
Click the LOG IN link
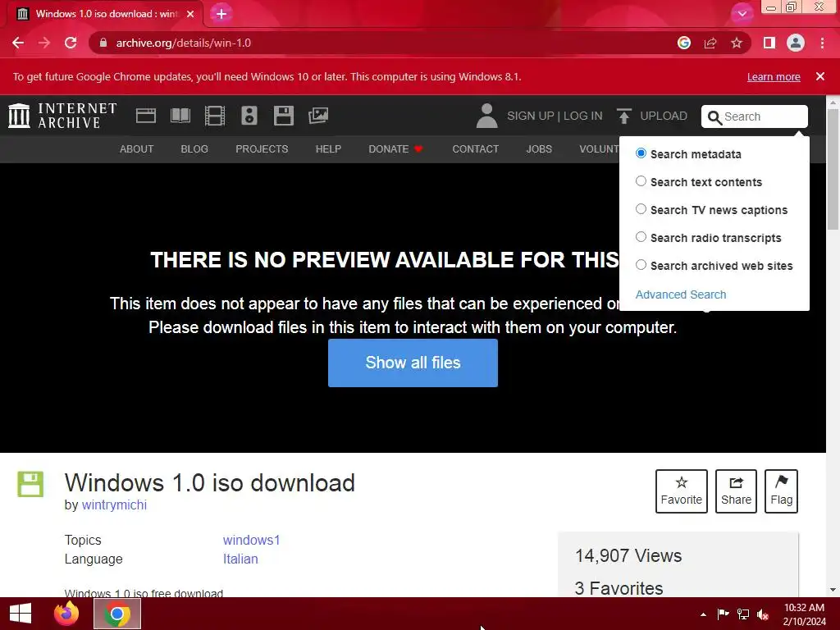[x=583, y=116]
